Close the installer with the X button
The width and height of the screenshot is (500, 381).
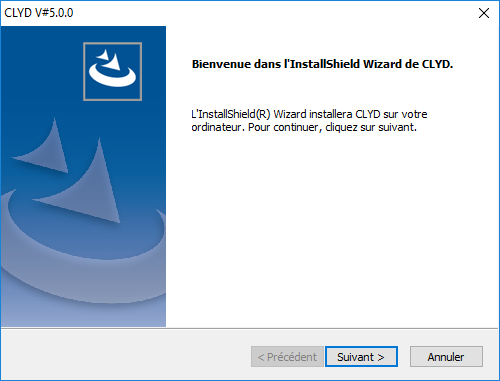(484, 13)
